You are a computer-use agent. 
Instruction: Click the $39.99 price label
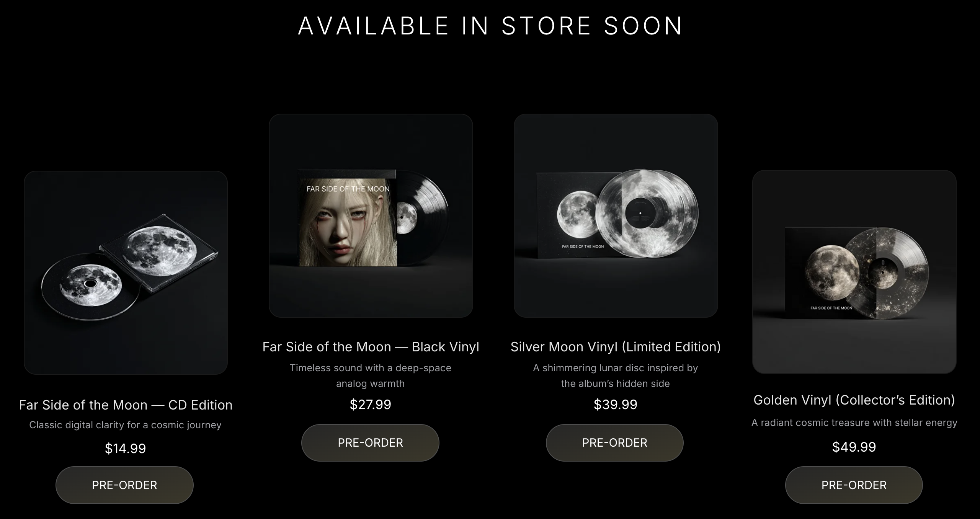[616, 405]
